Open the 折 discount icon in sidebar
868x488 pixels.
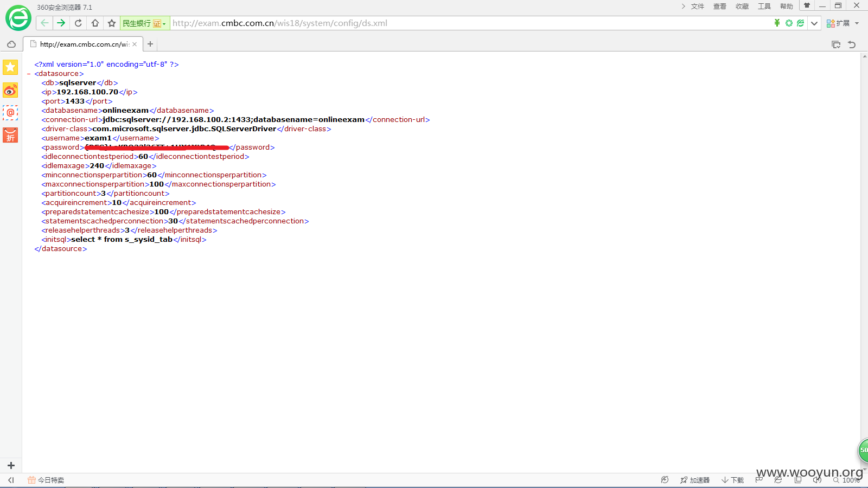pos(10,135)
